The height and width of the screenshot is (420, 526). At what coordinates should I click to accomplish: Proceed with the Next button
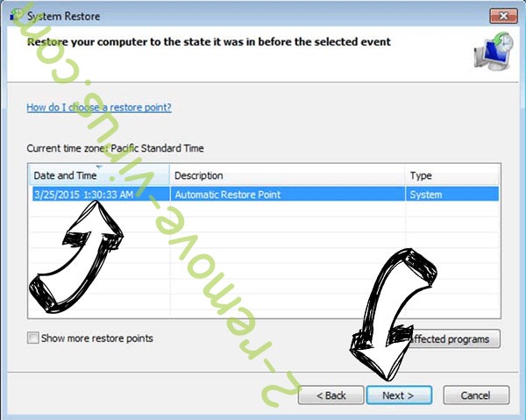(399, 395)
